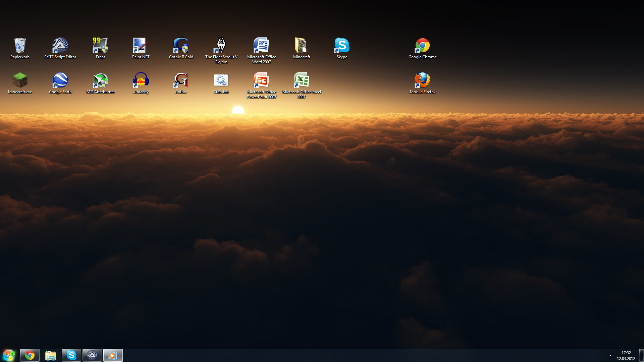Click the Google Chrome desktop icon
The image size is (644, 362).
[422, 46]
